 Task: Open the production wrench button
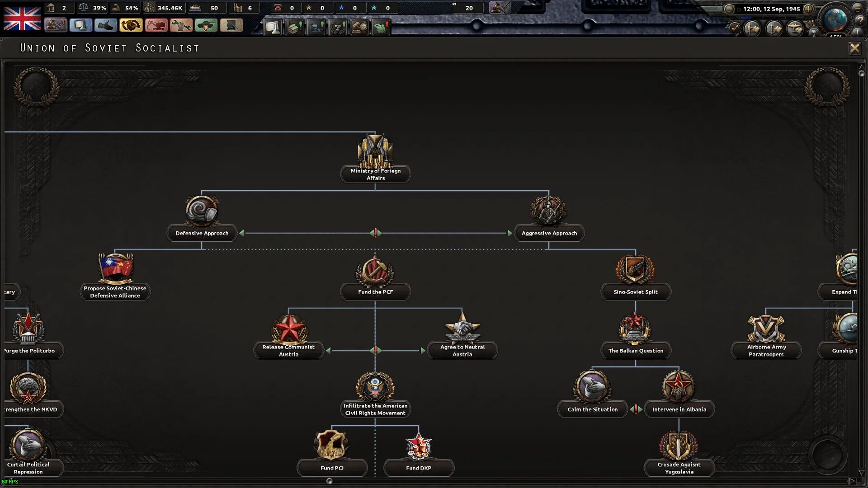pyautogui.click(x=181, y=25)
